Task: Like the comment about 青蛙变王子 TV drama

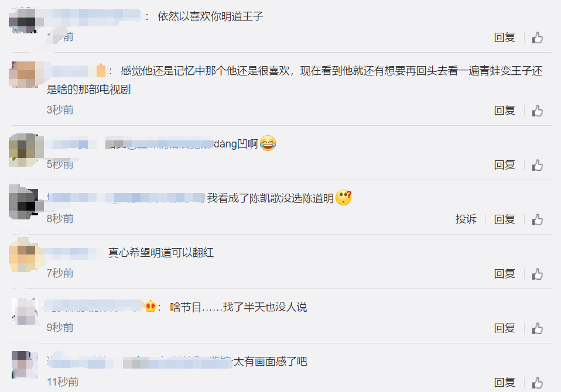Action: pos(537,111)
